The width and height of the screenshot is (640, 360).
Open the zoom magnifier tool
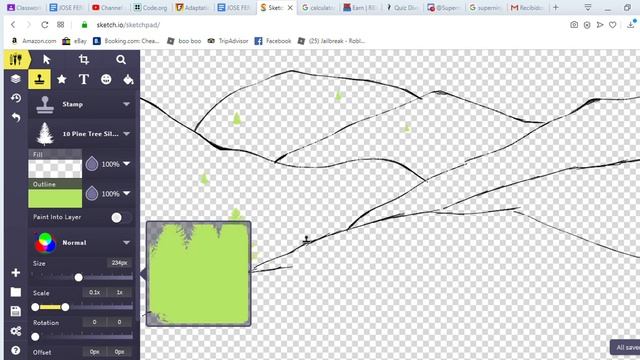click(x=121, y=60)
